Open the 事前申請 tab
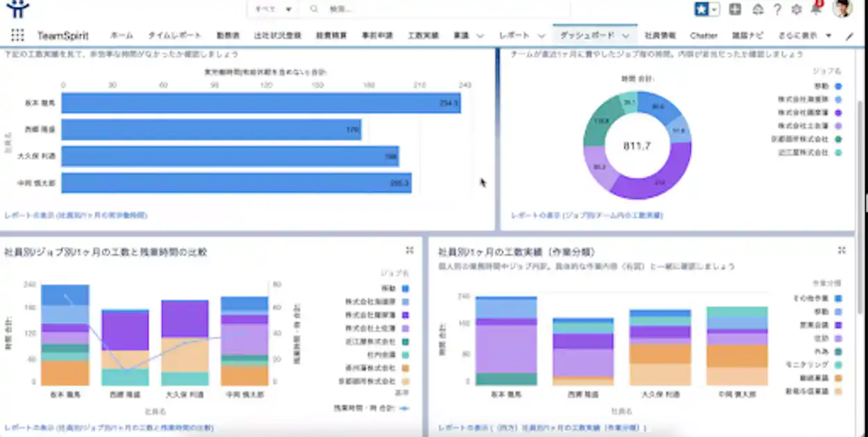Image resolution: width=868 pixels, height=437 pixels. click(x=377, y=35)
